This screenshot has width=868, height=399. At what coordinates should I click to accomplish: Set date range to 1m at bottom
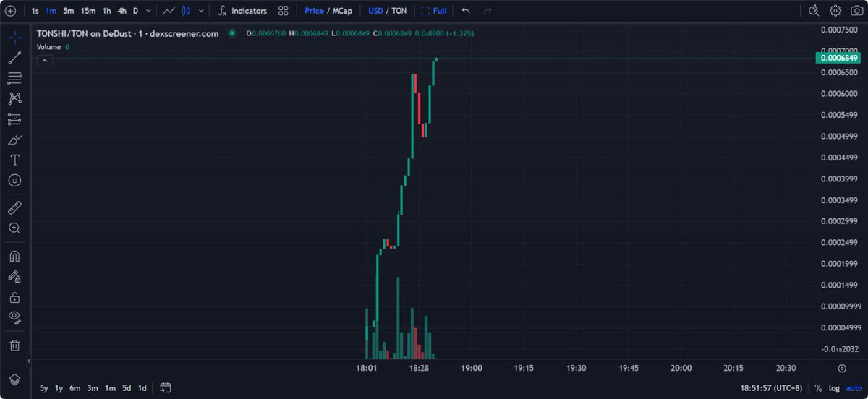point(110,388)
